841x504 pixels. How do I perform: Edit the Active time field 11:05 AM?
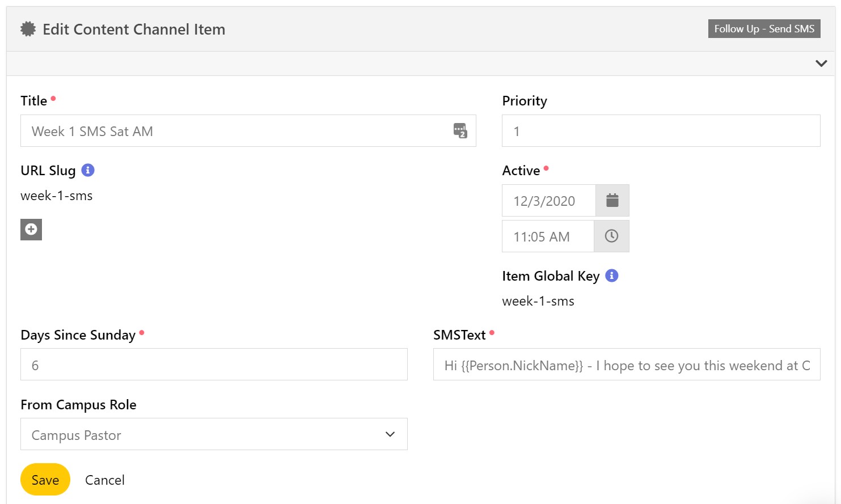548,236
